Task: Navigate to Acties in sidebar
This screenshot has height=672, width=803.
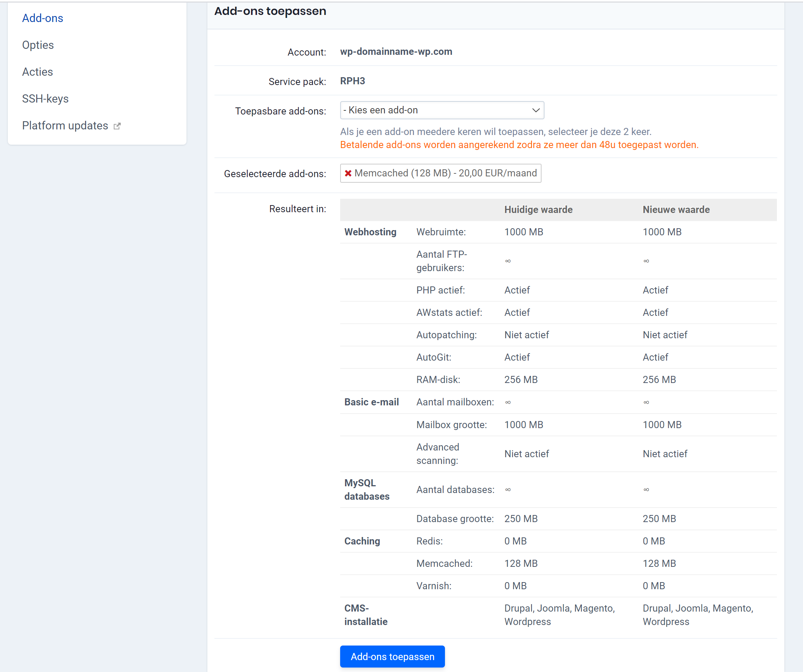Action: click(x=37, y=72)
